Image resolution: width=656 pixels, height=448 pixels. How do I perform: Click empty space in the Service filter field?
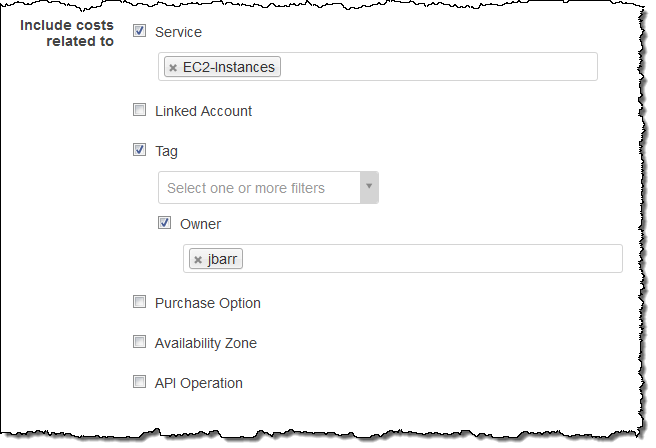(x=440, y=67)
